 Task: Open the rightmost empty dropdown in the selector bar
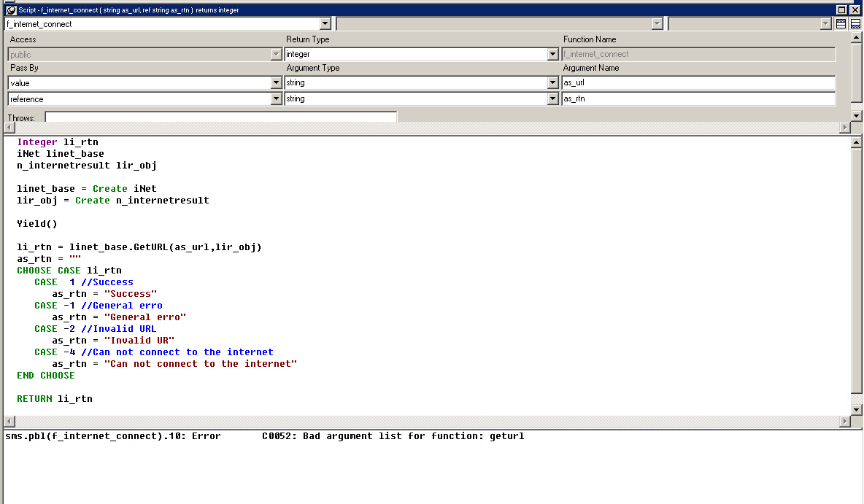pyautogui.click(x=825, y=23)
